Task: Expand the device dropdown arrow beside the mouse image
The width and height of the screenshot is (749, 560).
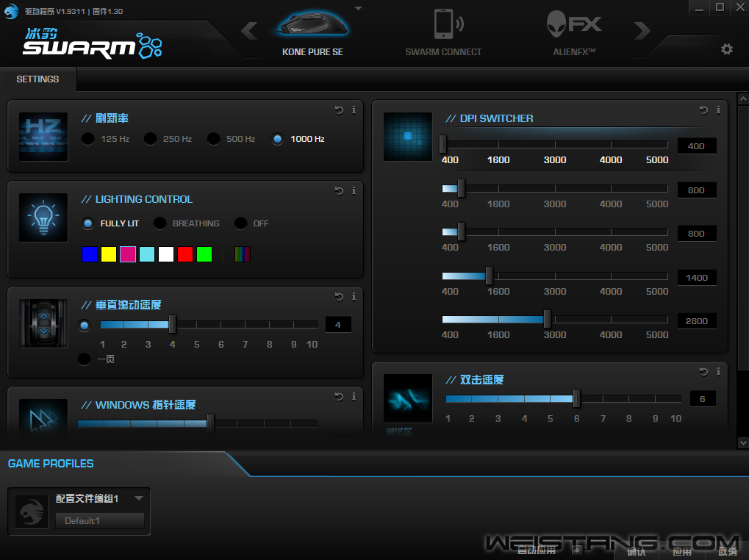Action: (358, 9)
